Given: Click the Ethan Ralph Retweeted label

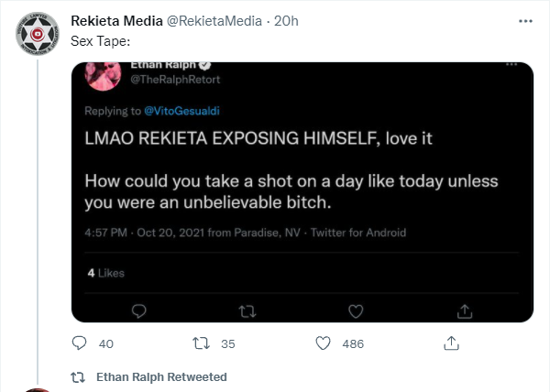Looking at the screenshot, I should 161,377.
